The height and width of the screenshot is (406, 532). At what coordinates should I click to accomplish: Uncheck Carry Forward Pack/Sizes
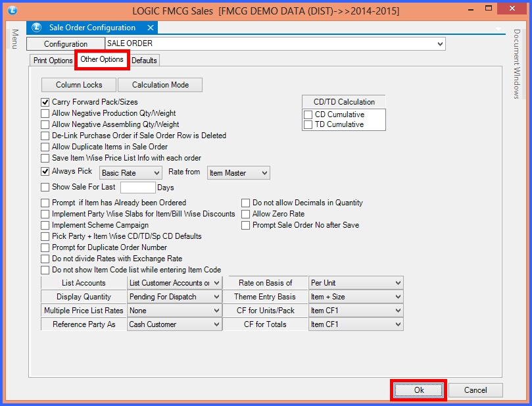(45, 102)
